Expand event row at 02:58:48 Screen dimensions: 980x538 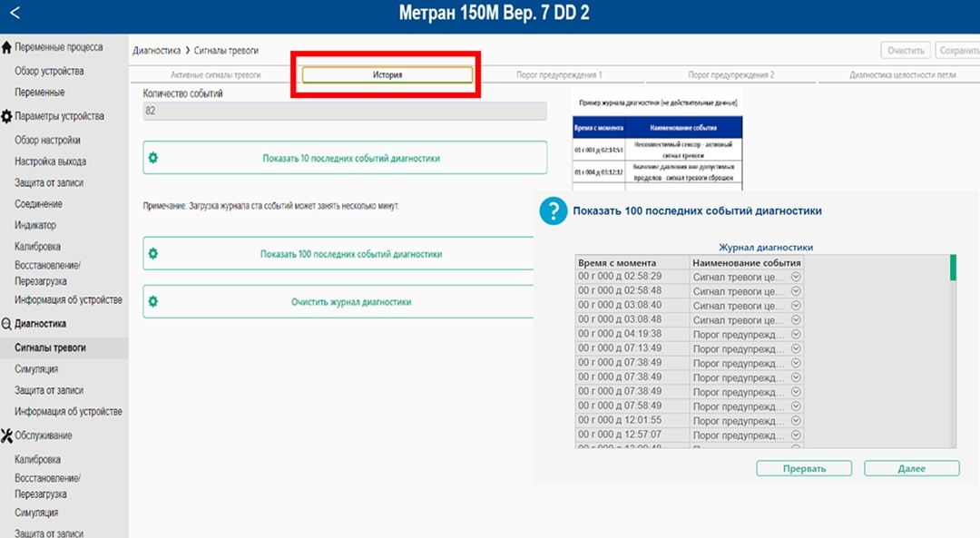[x=796, y=291]
